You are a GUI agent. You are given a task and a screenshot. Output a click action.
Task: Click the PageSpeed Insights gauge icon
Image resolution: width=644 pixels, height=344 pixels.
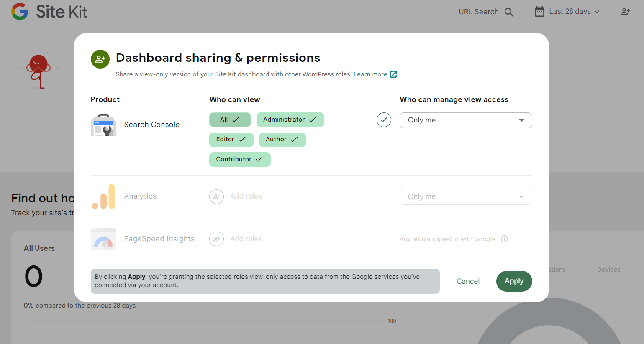103,239
